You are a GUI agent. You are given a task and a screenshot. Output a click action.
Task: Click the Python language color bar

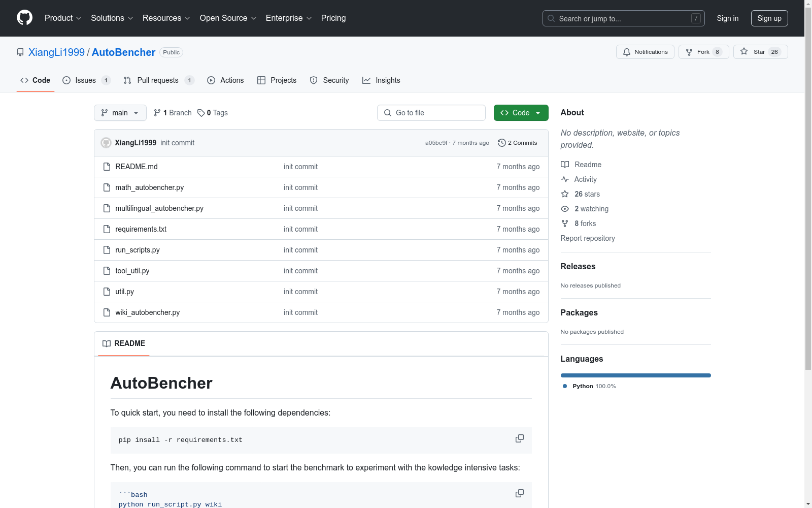pos(636,375)
